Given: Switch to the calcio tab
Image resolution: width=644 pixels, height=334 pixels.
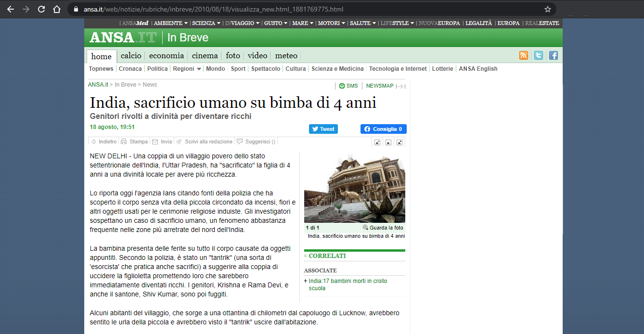Looking at the screenshot, I should click(x=131, y=55).
